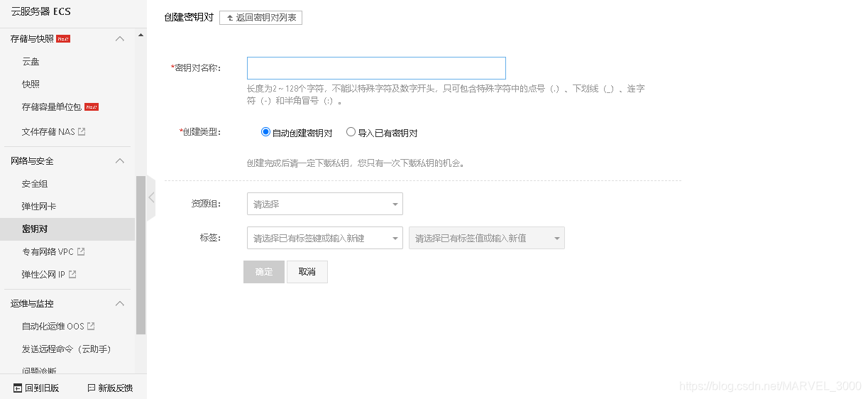
Task: Open 专有网络 VPC link
Action: tap(48, 252)
